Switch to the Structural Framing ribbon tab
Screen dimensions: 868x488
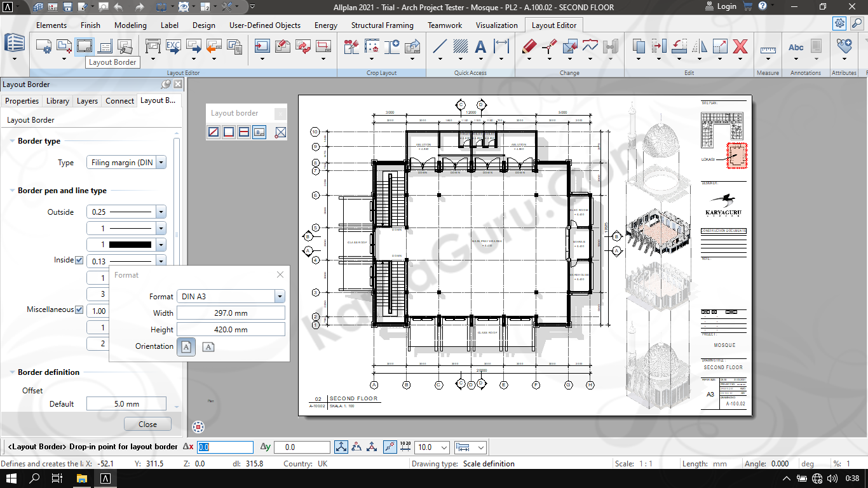point(382,25)
